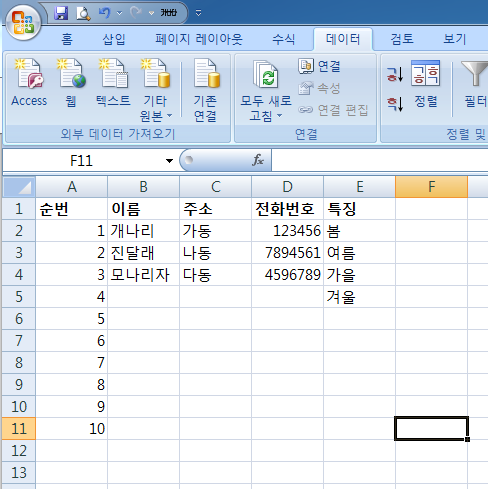
Task: Select the cell with 7894561
Action: (x=287, y=253)
